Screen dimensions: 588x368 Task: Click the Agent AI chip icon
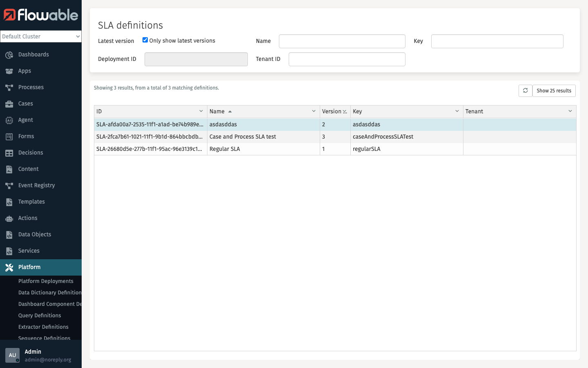pos(9,120)
